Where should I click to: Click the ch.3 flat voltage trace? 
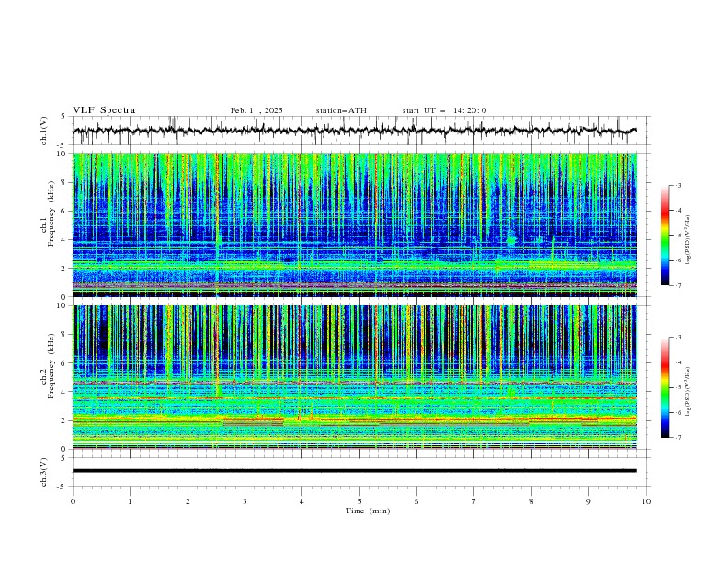[355, 471]
